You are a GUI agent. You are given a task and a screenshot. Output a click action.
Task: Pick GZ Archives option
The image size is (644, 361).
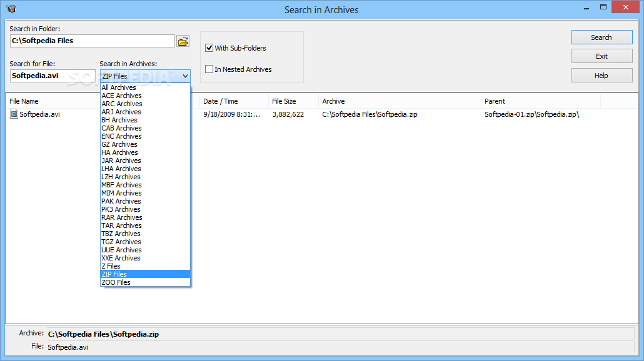[x=146, y=144]
